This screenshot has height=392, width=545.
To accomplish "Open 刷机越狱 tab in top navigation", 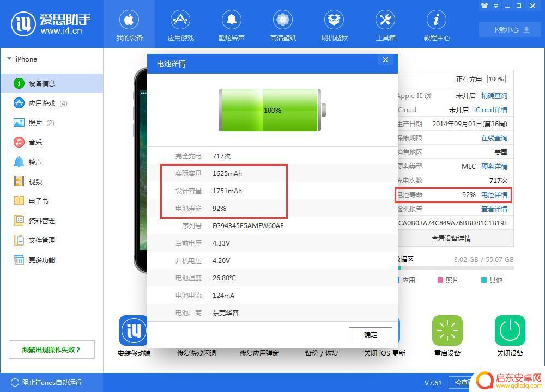I will (x=335, y=26).
